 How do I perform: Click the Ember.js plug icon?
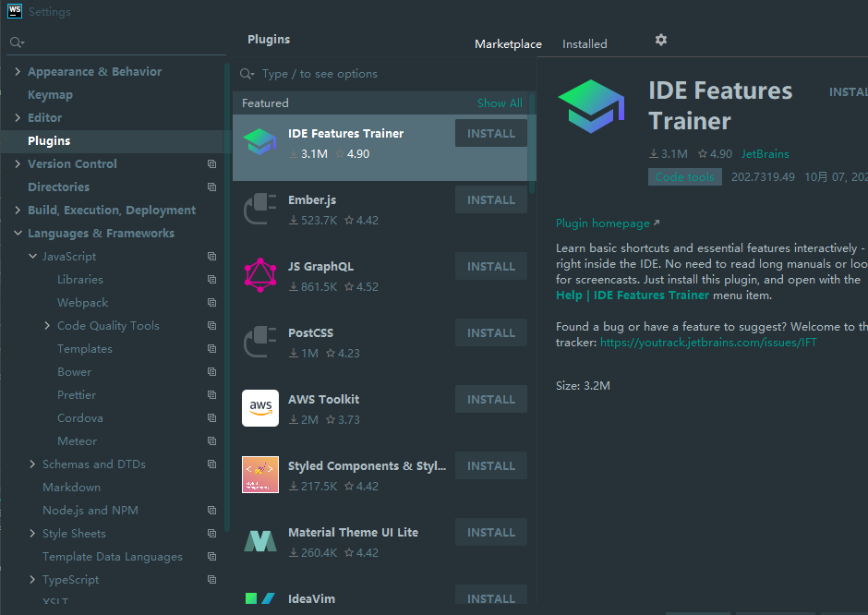click(x=260, y=209)
